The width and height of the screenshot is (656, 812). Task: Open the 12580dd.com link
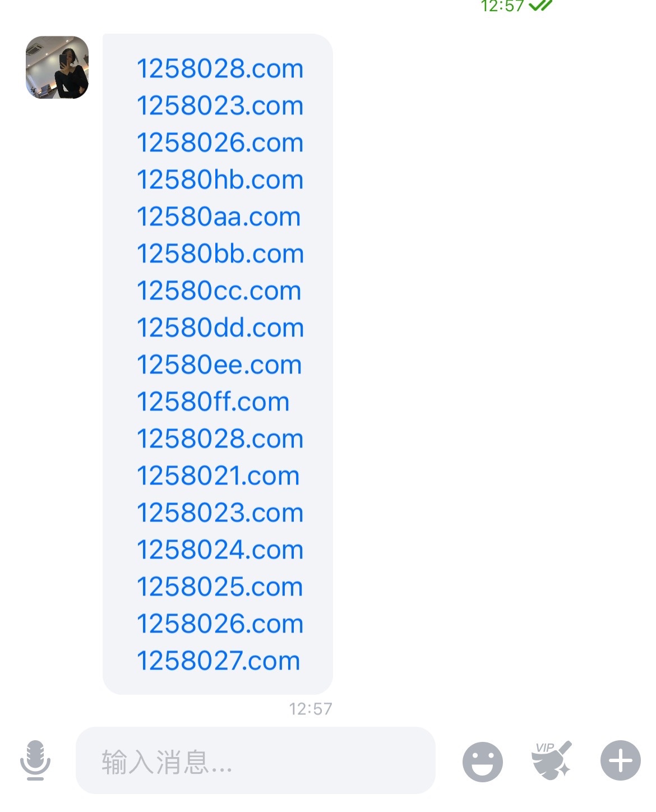[220, 328]
